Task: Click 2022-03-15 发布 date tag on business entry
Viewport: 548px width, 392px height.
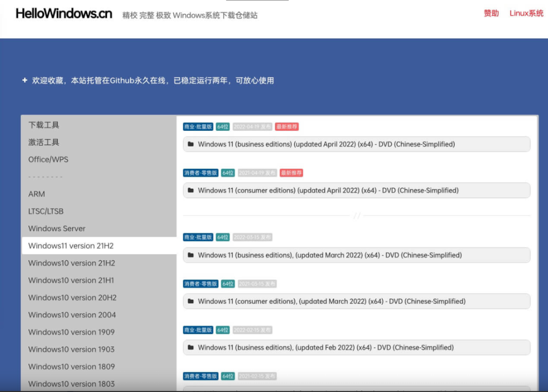Action: pos(252,237)
